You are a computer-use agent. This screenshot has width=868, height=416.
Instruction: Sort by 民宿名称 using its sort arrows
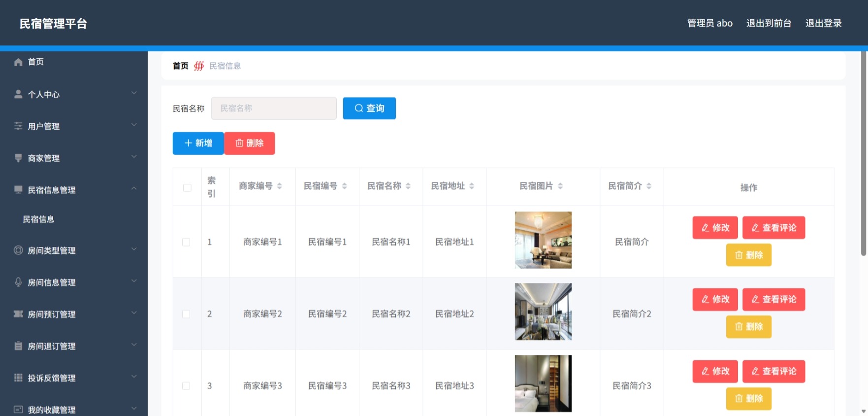408,186
